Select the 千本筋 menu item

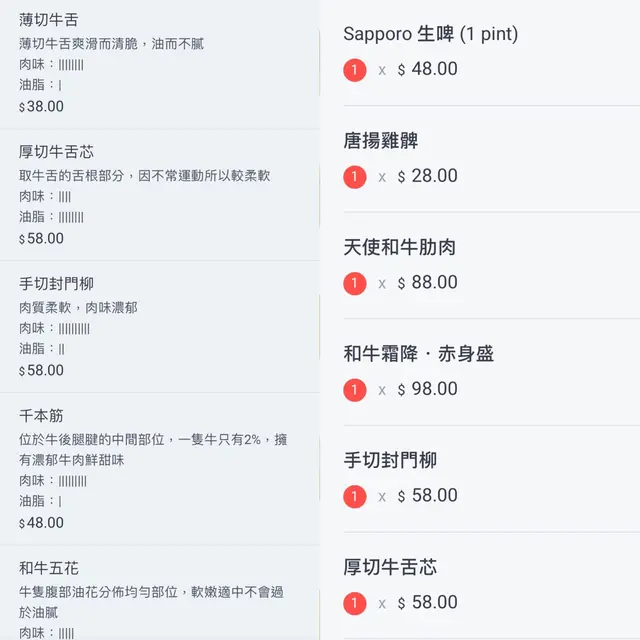[x=160, y=468]
